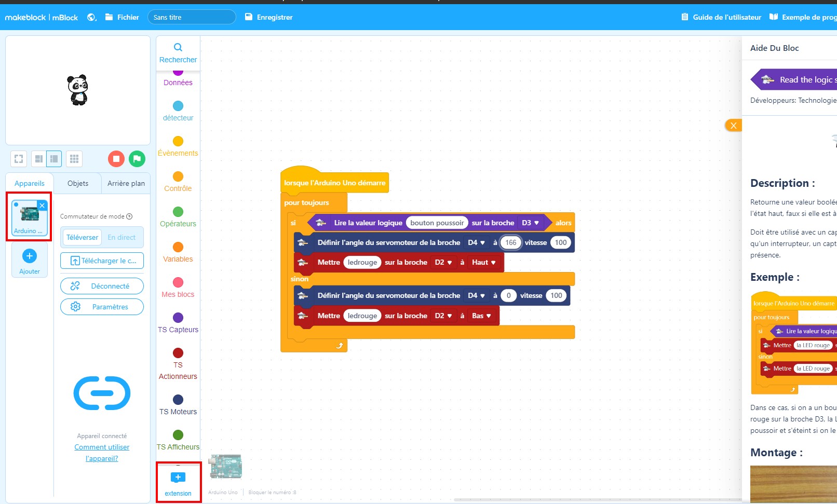This screenshot has height=504, width=837.
Task: Close the Aide Du Bloc panel
Action: tap(733, 125)
